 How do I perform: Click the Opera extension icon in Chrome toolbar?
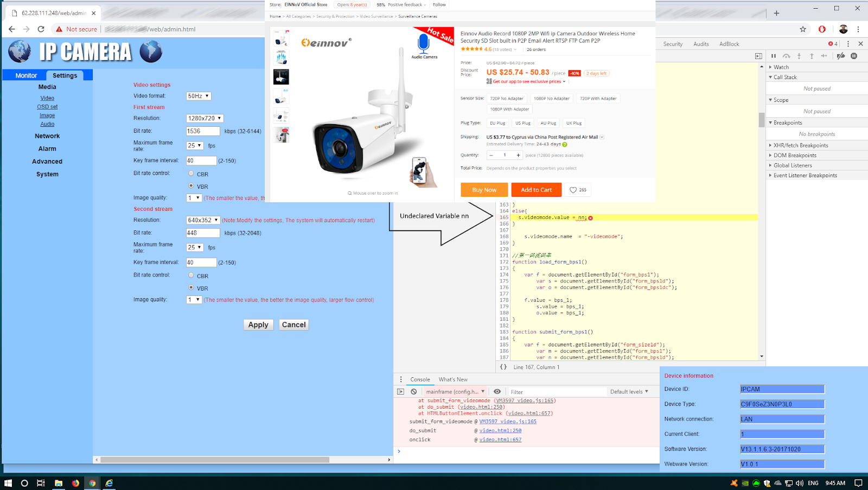[822, 29]
